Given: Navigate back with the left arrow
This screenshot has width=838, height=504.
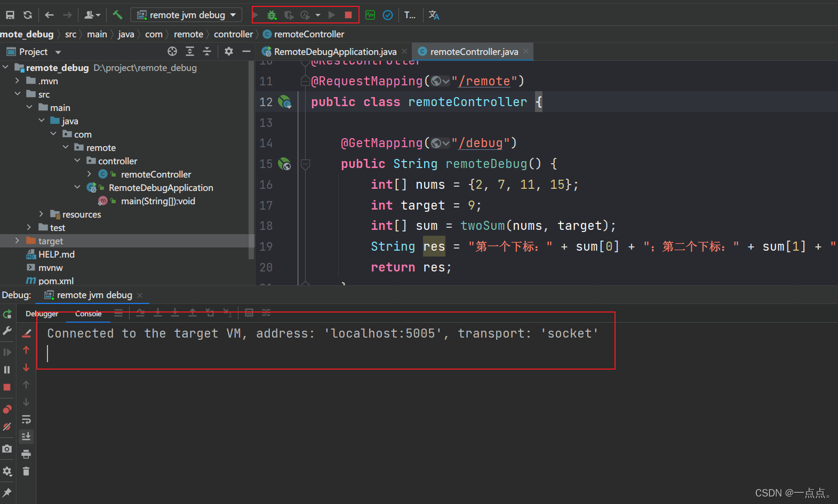Looking at the screenshot, I should 50,15.
